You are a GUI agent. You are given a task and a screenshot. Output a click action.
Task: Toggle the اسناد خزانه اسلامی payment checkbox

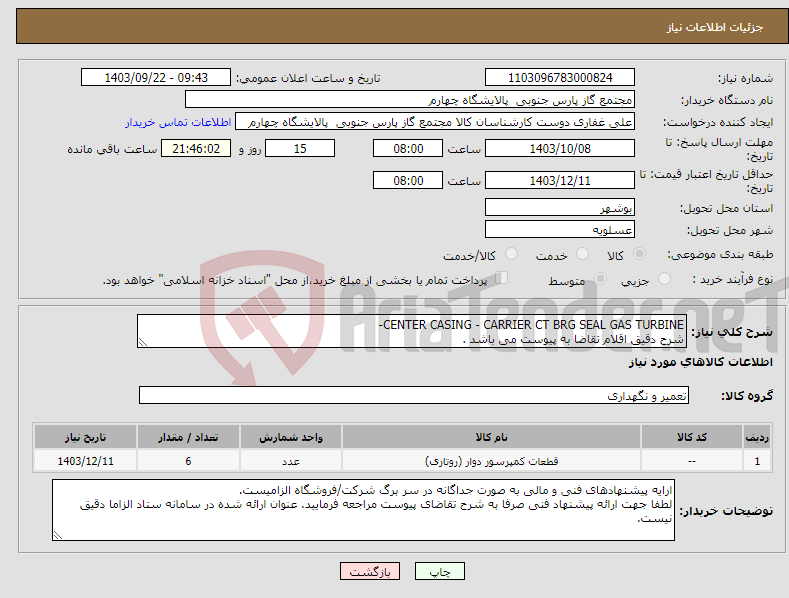(x=502, y=278)
